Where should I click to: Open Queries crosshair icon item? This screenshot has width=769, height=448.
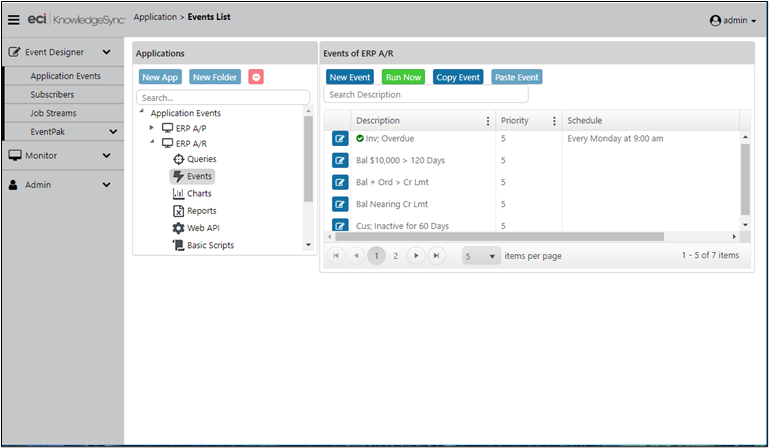179,159
